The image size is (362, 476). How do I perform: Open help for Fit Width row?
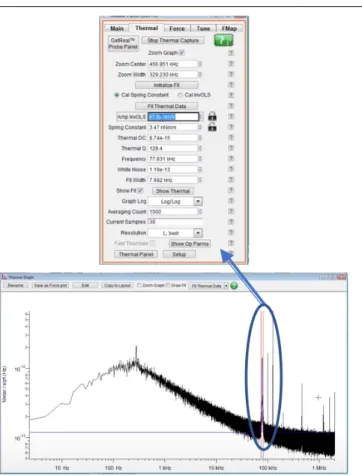tap(231, 180)
